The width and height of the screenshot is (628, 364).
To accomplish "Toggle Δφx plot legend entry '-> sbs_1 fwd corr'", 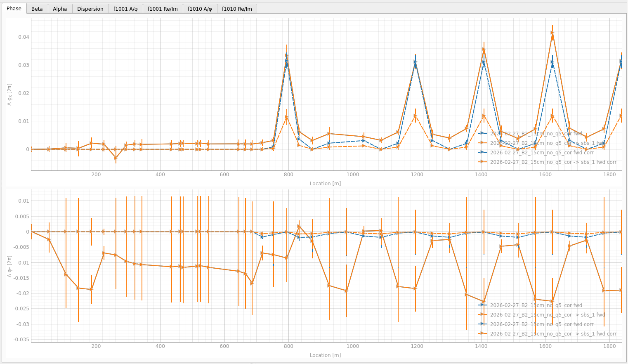I will [547, 162].
